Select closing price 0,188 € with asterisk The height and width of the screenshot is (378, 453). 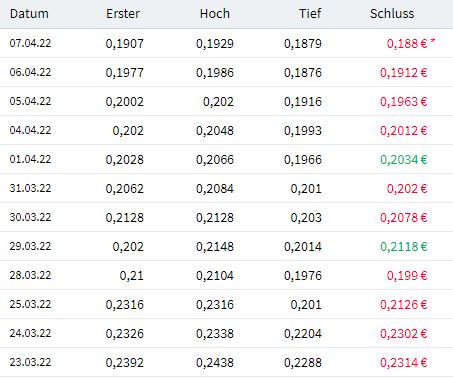[411, 43]
